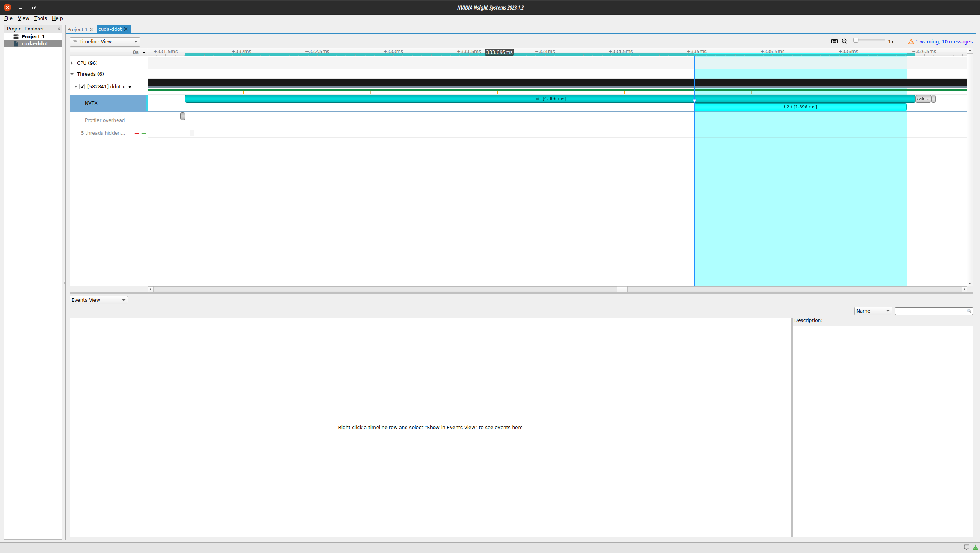The image size is (980, 553).
Task: Select the Profiler overhead row
Action: (x=109, y=120)
